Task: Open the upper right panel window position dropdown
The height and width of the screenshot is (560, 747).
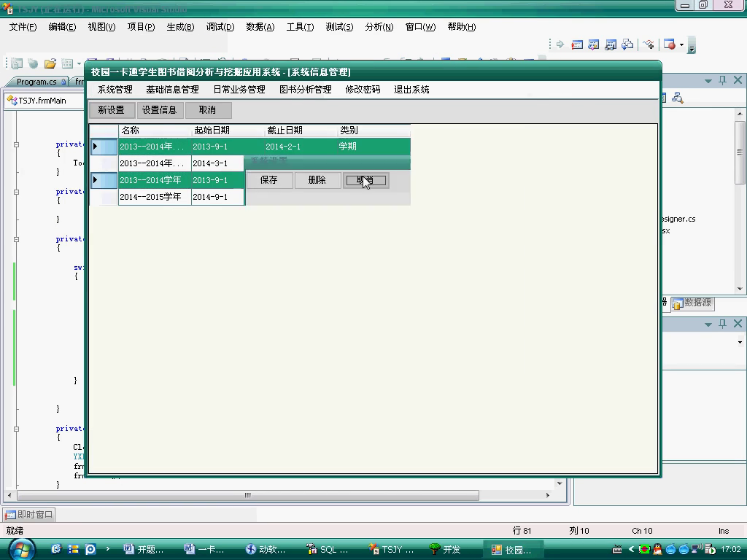Action: tap(708, 81)
